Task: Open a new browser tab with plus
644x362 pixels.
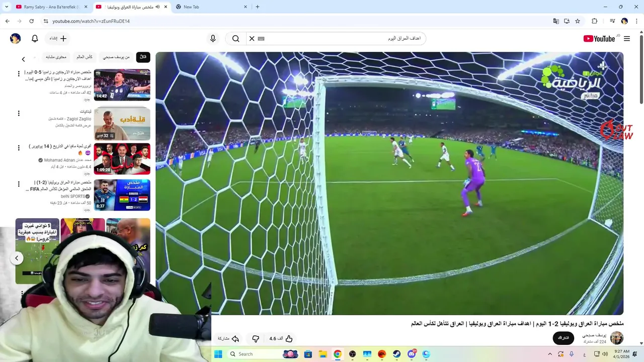Action: [x=258, y=7]
